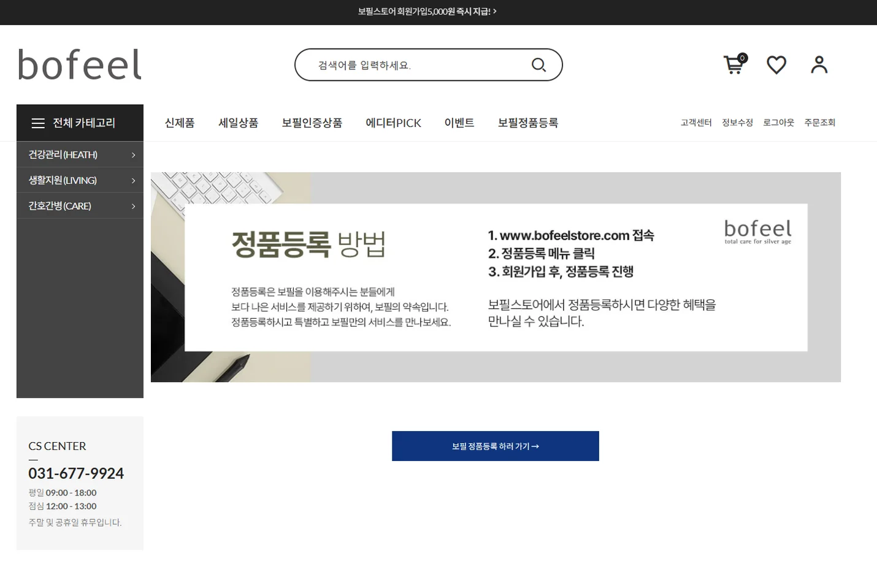Click the hamburger menu icon beside 전체 카테고리
Viewport: 877px width, 588px height.
38,123
